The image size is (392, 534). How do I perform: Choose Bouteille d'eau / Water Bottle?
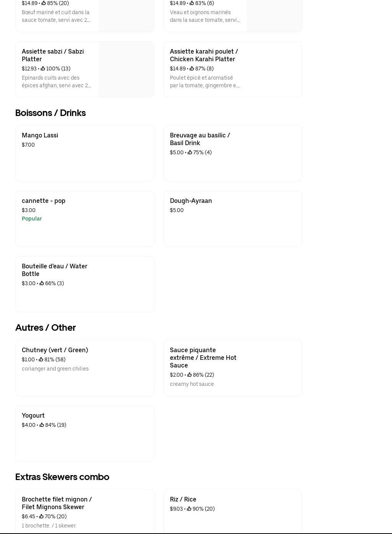click(54, 270)
